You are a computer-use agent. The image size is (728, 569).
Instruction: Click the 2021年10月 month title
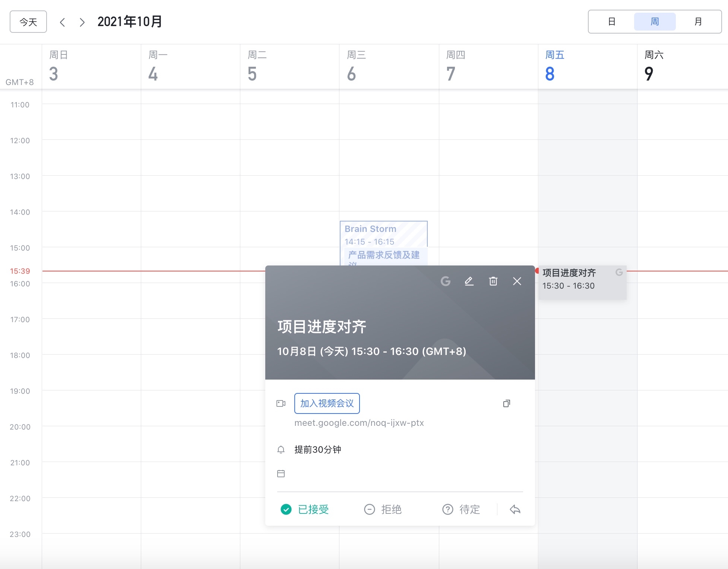(130, 22)
